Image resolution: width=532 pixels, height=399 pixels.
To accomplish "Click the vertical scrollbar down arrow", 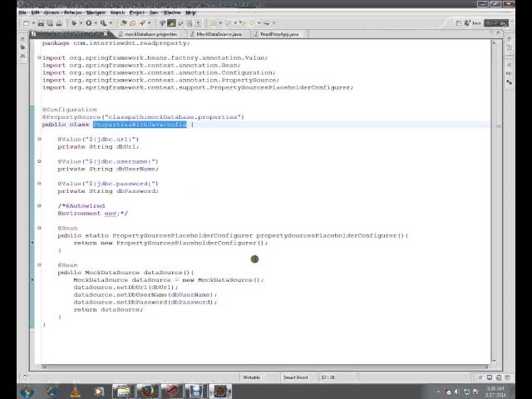I will click(x=494, y=361).
